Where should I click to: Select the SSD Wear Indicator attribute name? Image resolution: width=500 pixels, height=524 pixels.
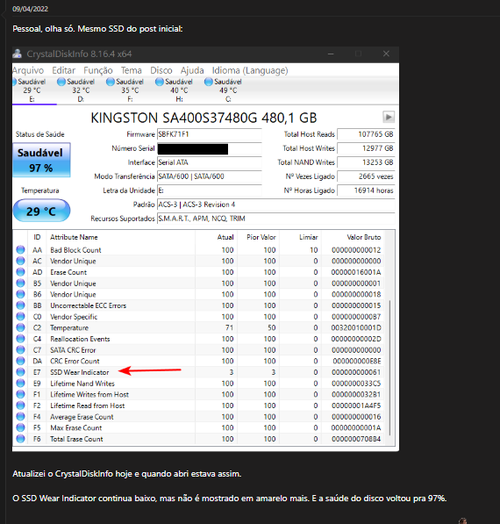click(x=80, y=372)
